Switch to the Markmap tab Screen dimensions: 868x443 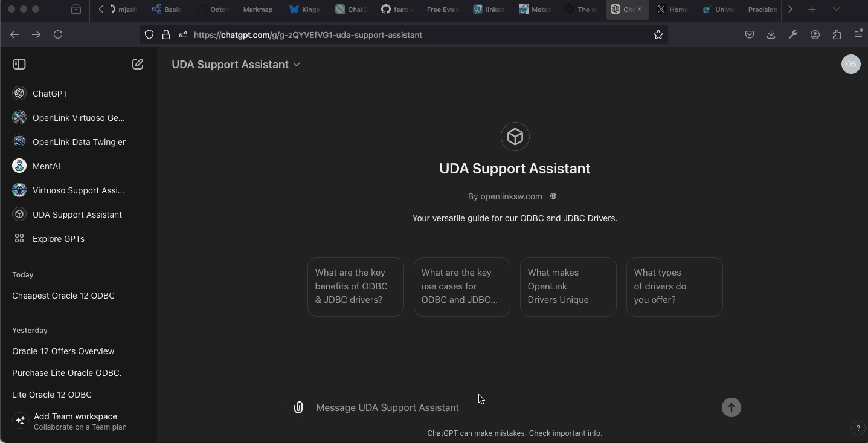[x=258, y=9]
